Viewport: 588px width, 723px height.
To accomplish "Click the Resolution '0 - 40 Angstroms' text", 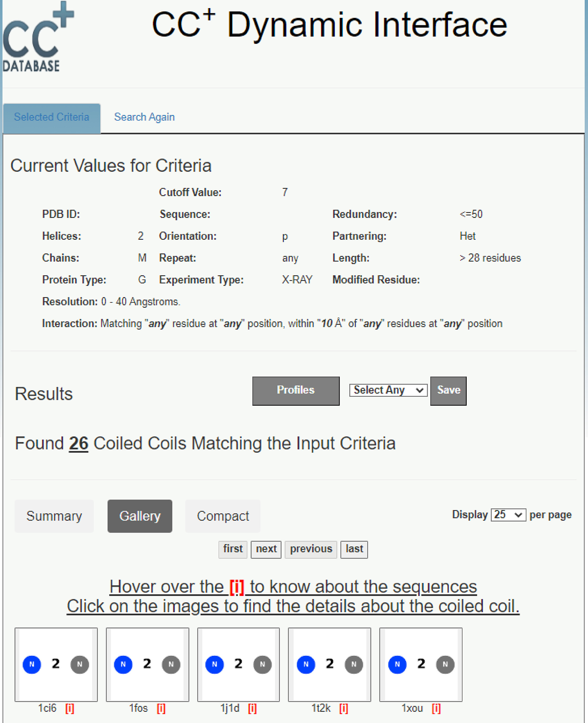I will click(141, 302).
